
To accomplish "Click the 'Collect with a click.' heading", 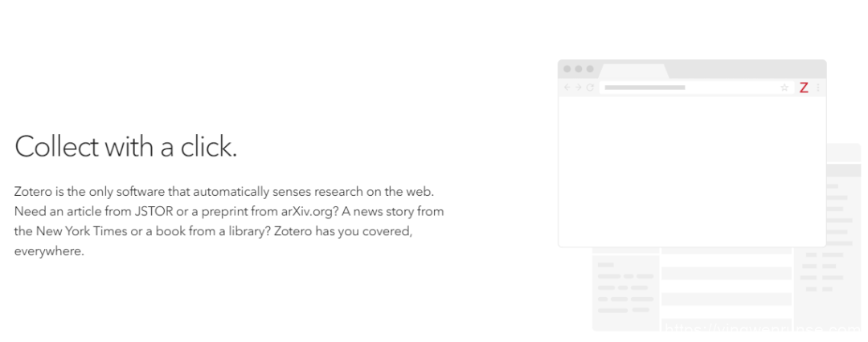I will pyautogui.click(x=125, y=147).
